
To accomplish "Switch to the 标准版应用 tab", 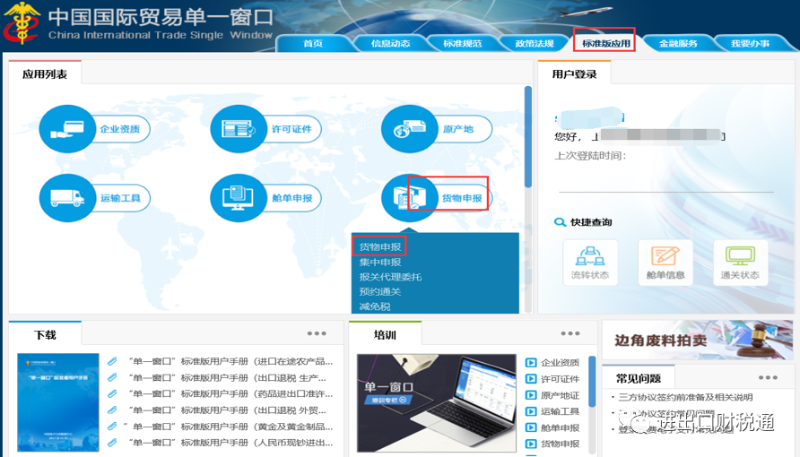I will pyautogui.click(x=606, y=43).
